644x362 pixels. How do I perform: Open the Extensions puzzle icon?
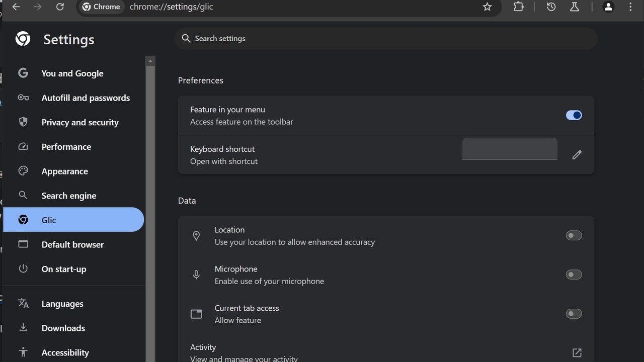click(x=518, y=7)
